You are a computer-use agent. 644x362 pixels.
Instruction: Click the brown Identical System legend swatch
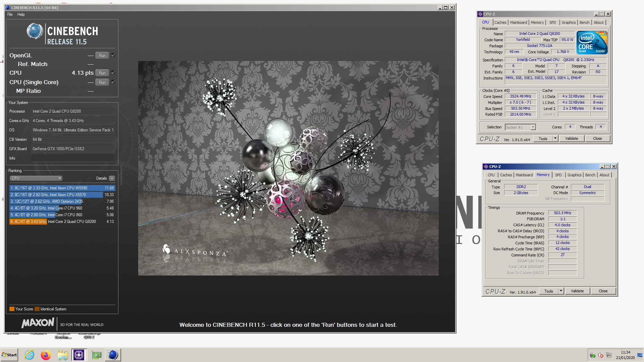pyautogui.click(x=37, y=309)
